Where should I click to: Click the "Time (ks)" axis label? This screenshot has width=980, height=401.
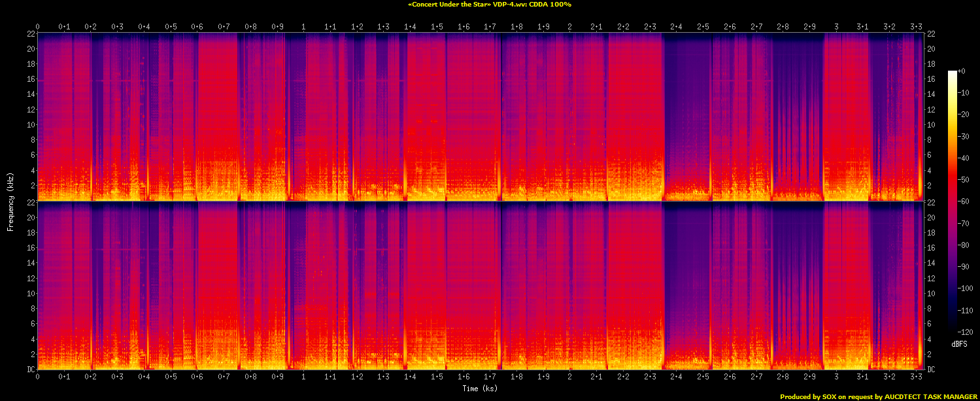(480, 389)
